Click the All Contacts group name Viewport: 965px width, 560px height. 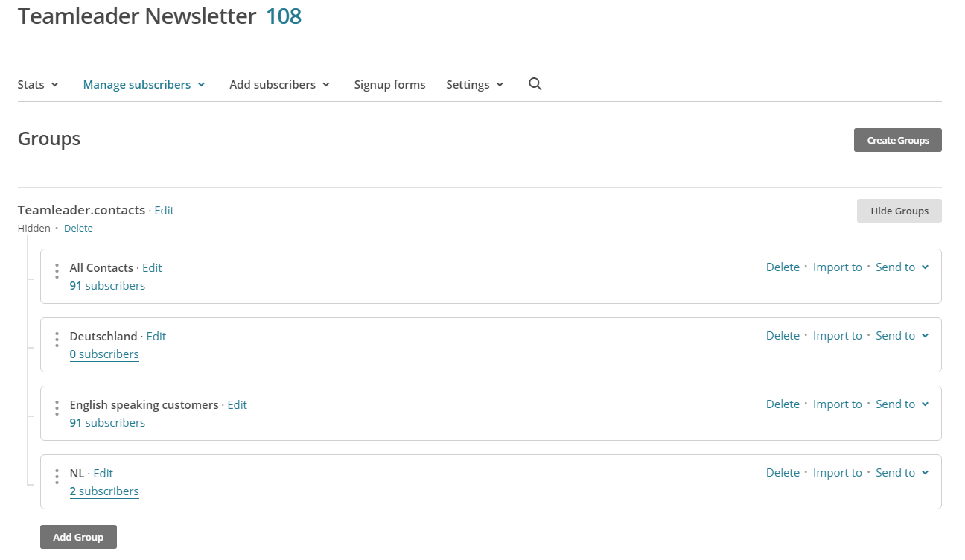coord(101,268)
